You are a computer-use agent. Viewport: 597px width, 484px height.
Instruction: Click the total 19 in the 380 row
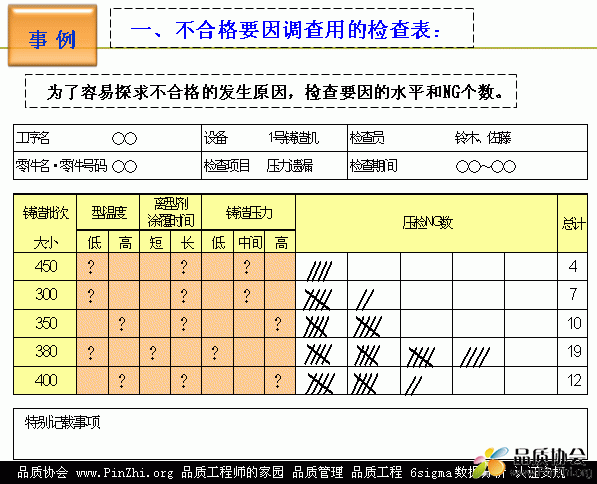coord(573,352)
